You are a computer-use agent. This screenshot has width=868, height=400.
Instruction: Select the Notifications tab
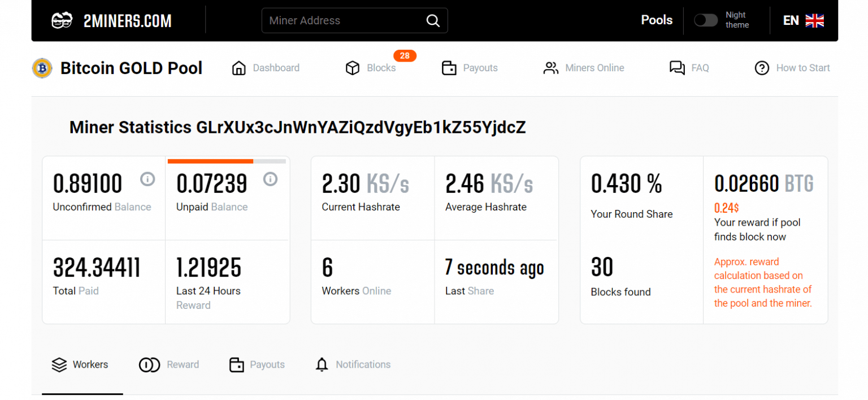tap(353, 364)
